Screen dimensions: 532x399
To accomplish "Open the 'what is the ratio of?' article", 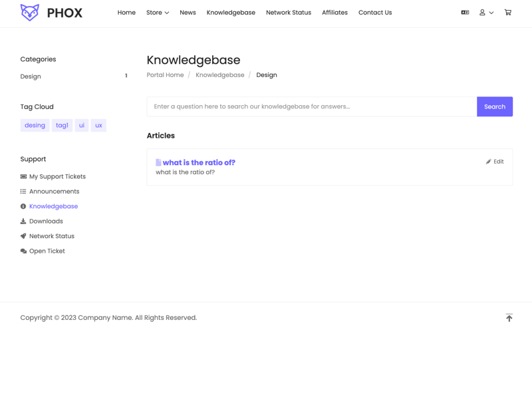I will point(199,162).
